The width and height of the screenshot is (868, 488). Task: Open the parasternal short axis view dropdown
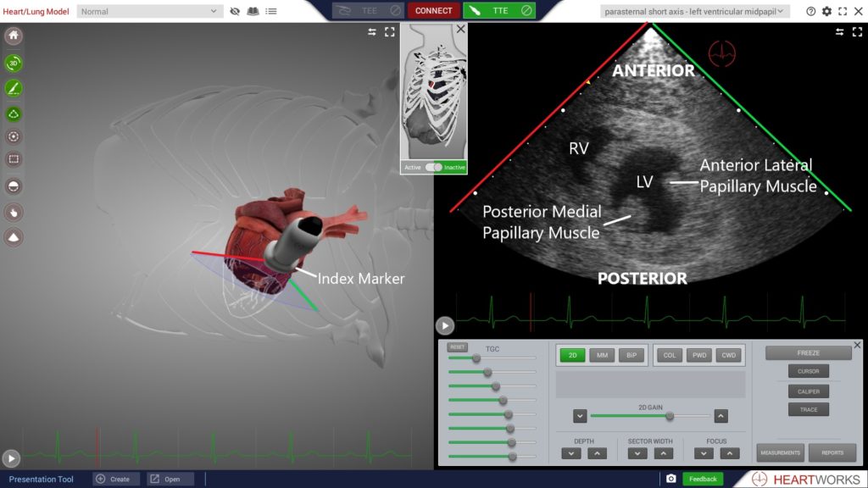694,11
